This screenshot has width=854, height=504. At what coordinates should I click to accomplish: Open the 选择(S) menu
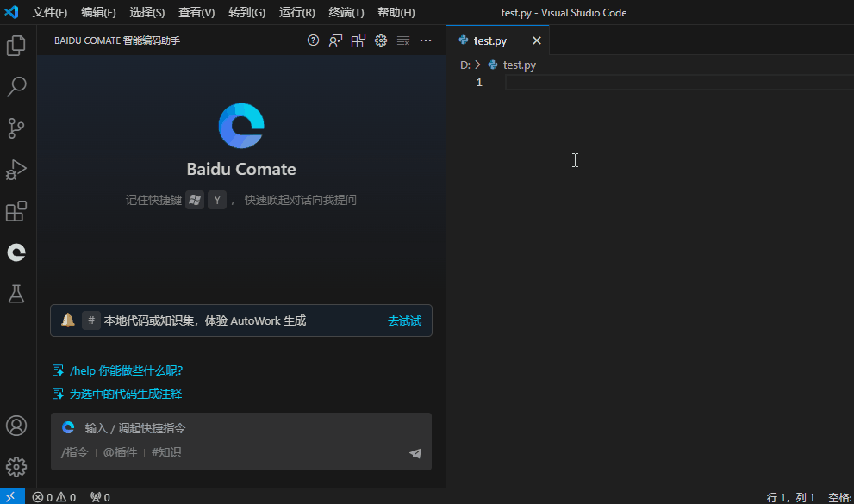(x=147, y=13)
